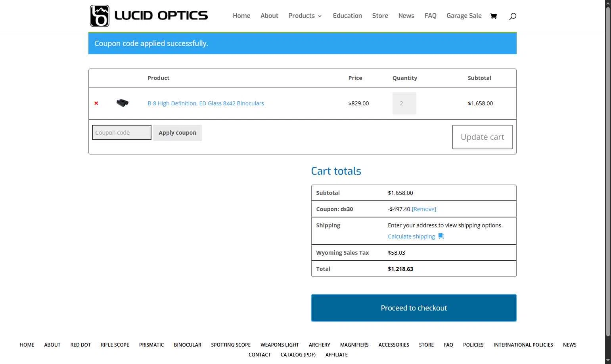Select the -$497.40 coupon discount

399,209
